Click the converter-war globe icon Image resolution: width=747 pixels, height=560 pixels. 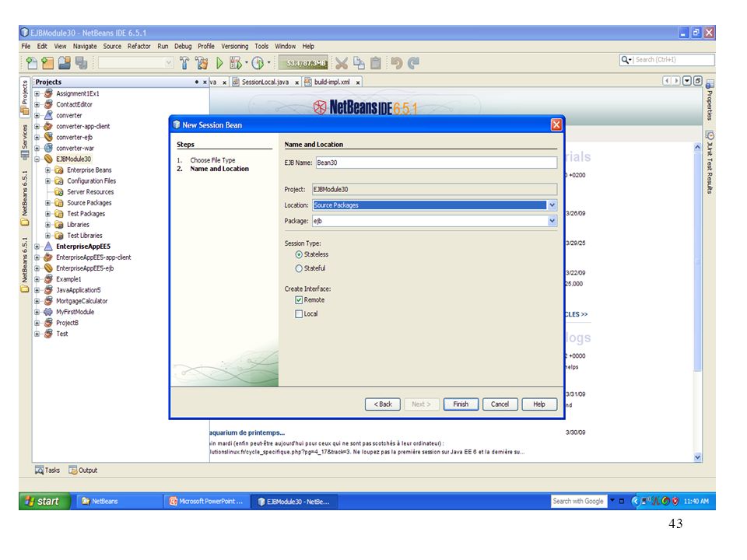[48, 148]
